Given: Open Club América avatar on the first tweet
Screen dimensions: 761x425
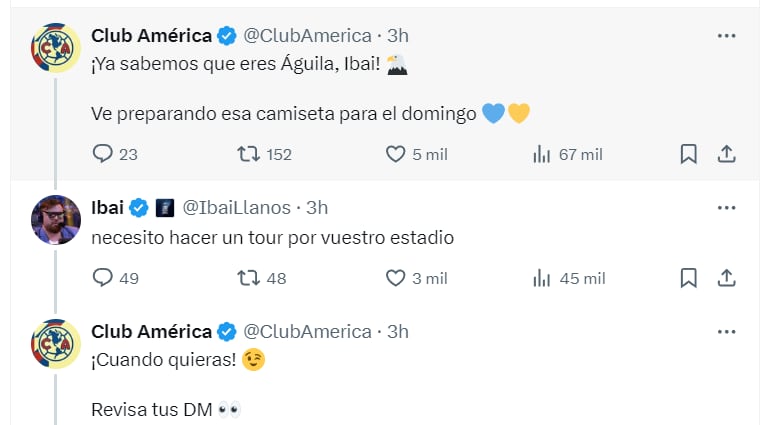Looking at the screenshot, I should coord(56,48).
